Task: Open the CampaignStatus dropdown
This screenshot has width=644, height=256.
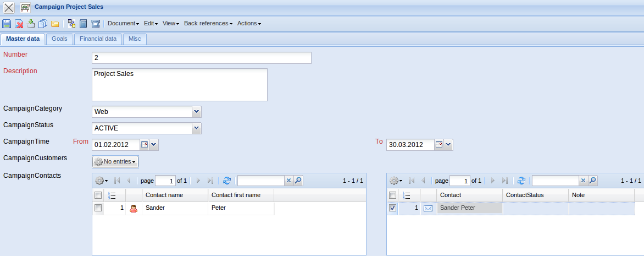Action: [x=197, y=128]
